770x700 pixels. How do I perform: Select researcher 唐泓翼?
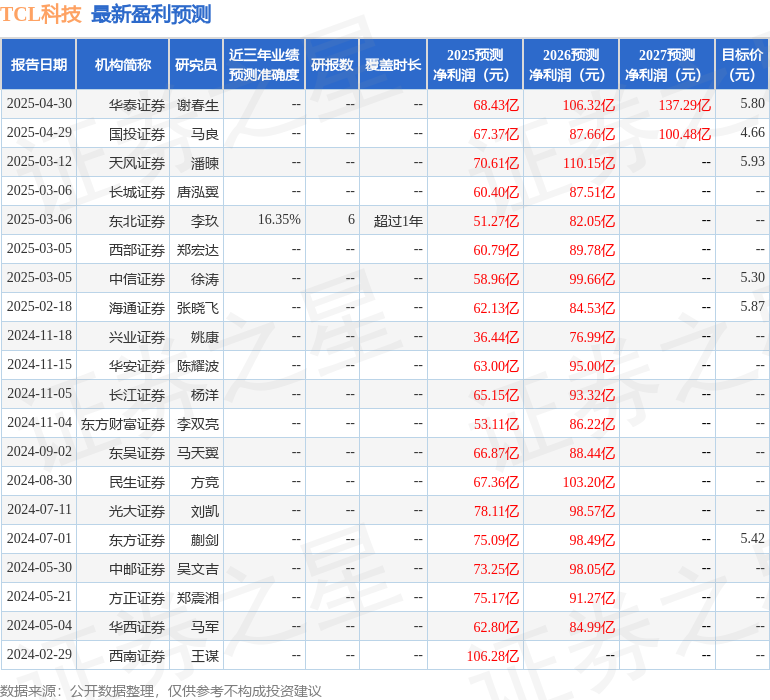click(x=197, y=192)
